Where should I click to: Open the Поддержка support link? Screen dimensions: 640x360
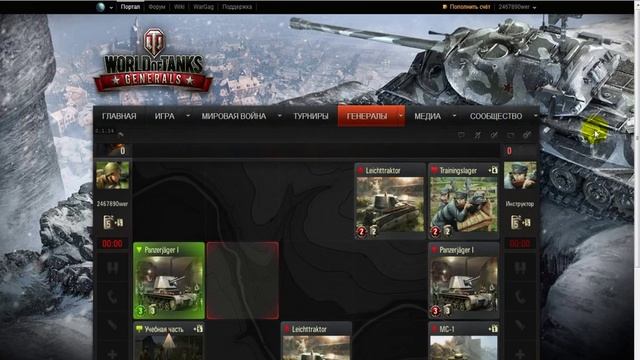(237, 7)
